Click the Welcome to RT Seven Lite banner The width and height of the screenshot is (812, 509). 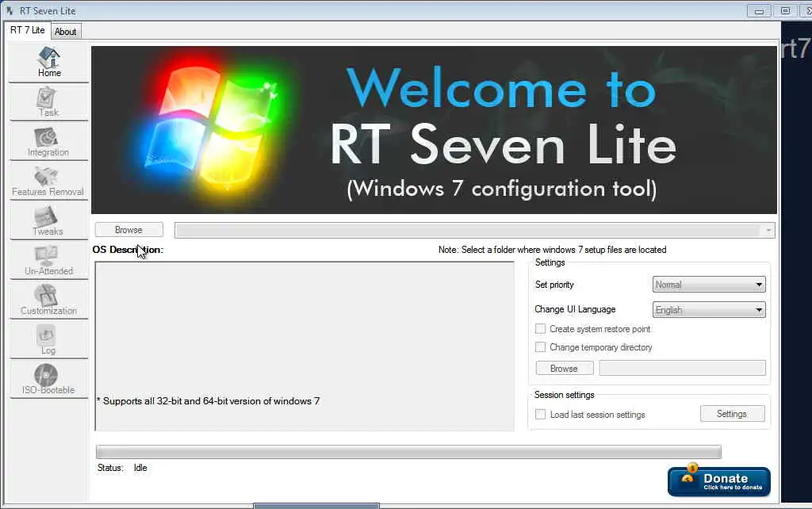tap(434, 130)
